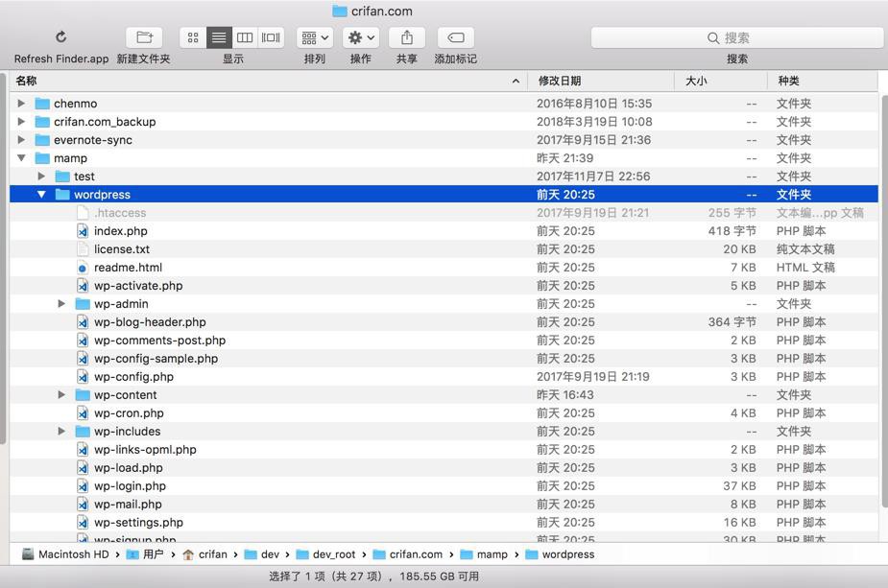The image size is (888, 588).
Task: Select the wp-content folder icon
Action: (83, 395)
